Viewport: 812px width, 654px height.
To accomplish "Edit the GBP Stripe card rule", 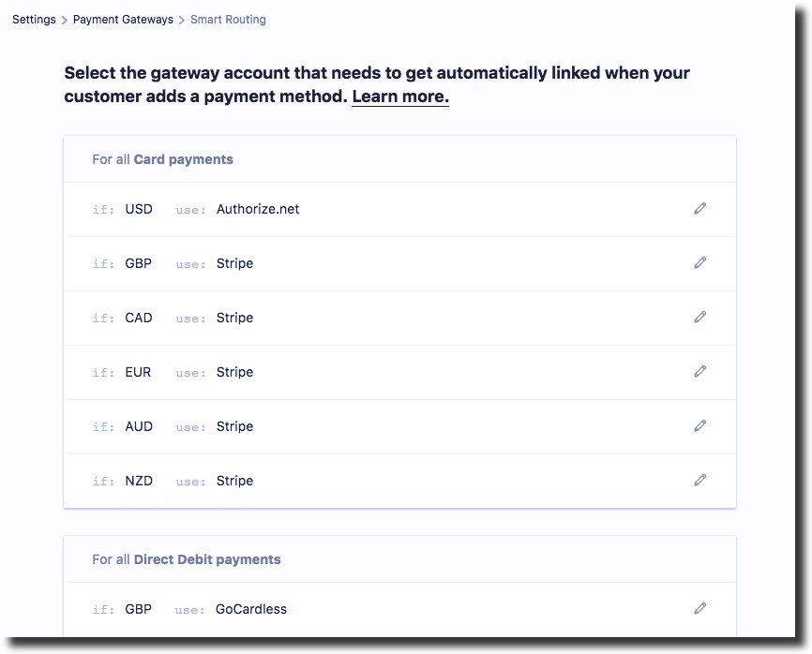I will coord(700,263).
